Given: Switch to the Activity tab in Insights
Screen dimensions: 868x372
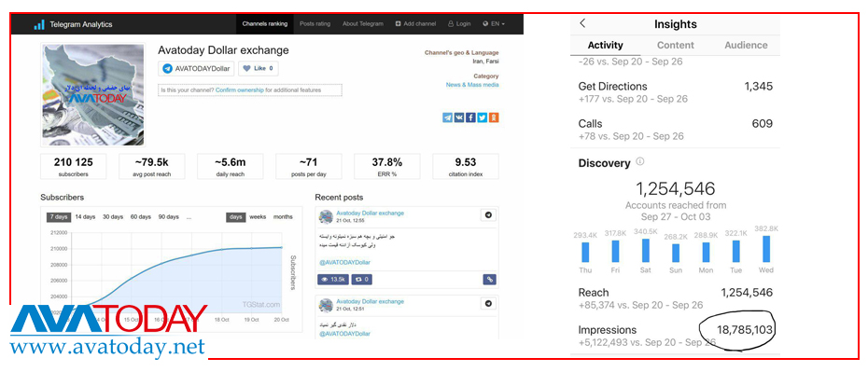Looking at the screenshot, I should point(605,46).
